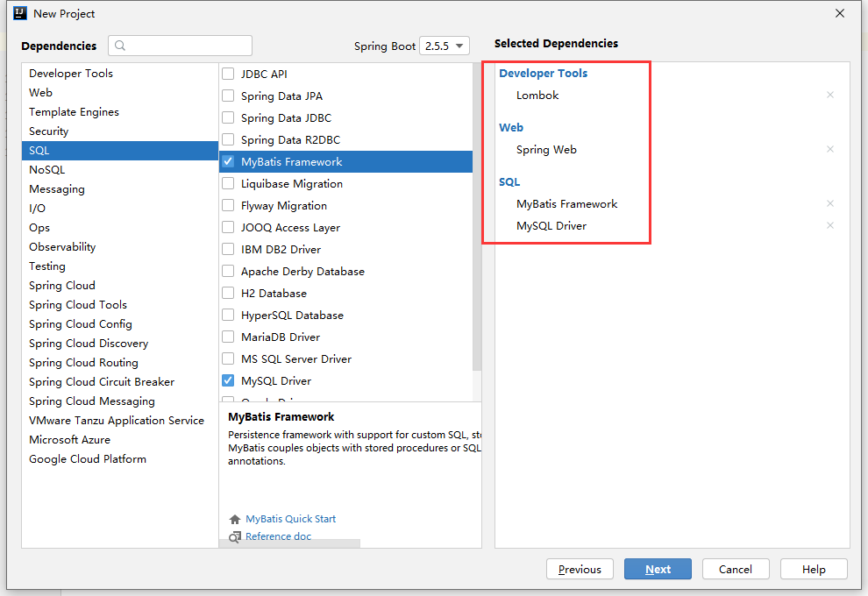The height and width of the screenshot is (596, 868).
Task: Choose Spring Cloud Routing category
Action: point(120,363)
